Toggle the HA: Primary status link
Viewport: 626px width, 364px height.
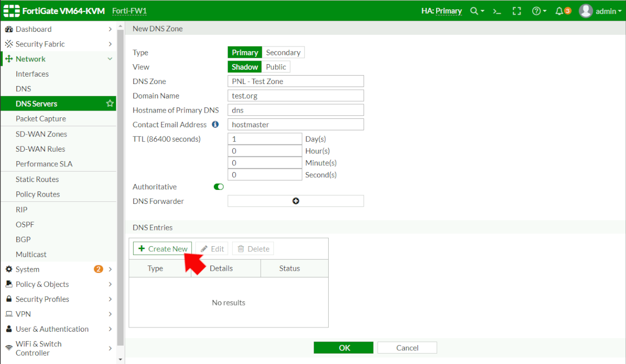[441, 10]
